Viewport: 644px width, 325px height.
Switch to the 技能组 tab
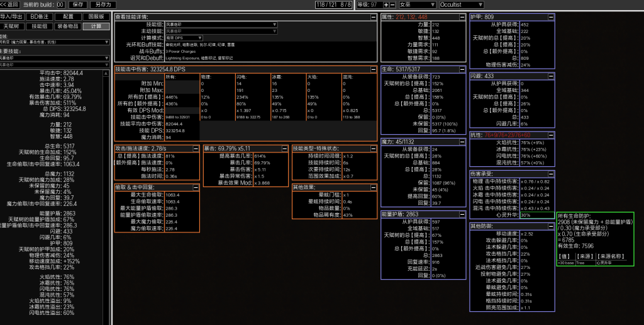click(x=40, y=26)
